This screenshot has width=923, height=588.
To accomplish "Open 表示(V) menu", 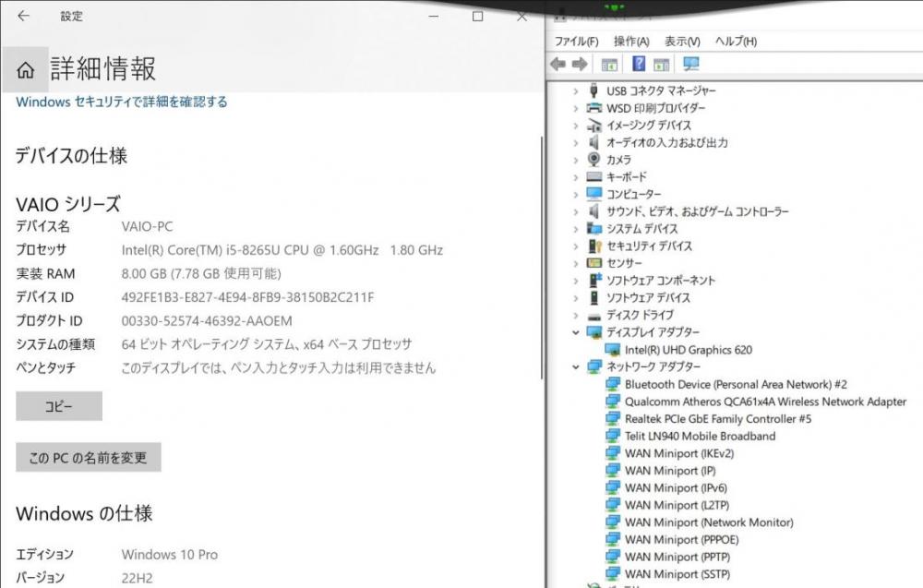I will 682,42.
